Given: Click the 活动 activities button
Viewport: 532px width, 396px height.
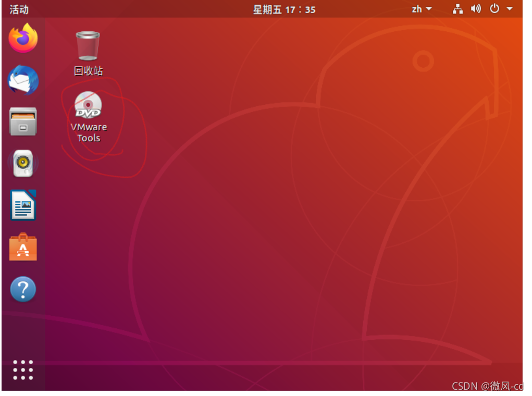Looking at the screenshot, I should click(19, 9).
